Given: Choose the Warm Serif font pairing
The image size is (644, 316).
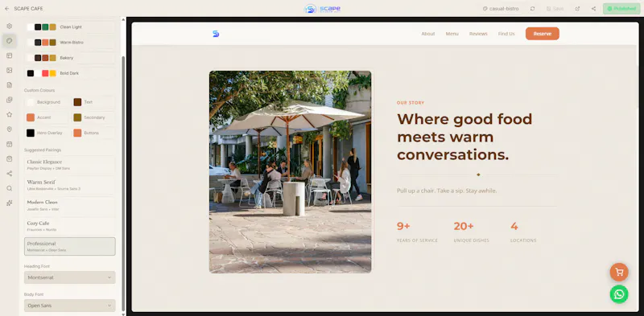Looking at the screenshot, I should (69, 185).
